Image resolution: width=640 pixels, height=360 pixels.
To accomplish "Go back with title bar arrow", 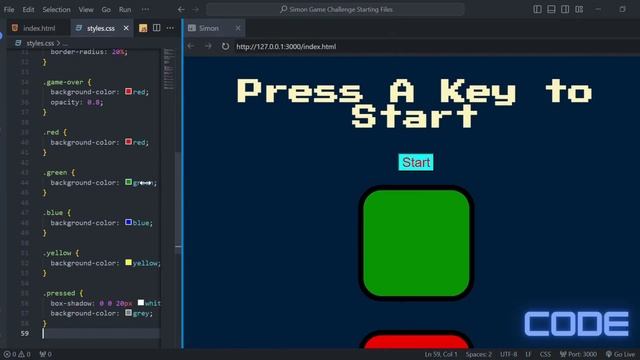I will tap(181, 9).
